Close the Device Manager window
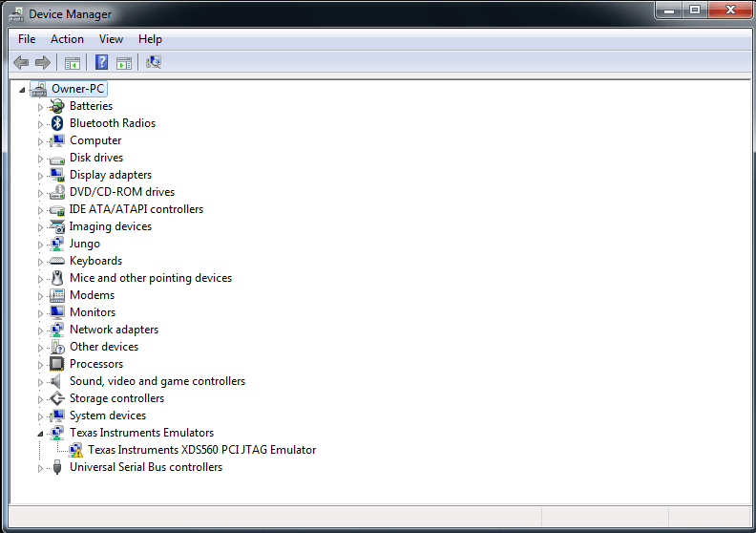Viewport: 756px width, 533px height. pos(730,10)
